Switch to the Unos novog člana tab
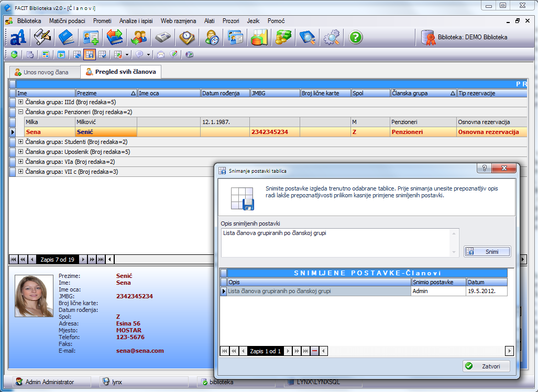Screen dimensions: 538x392 [x=45, y=72]
